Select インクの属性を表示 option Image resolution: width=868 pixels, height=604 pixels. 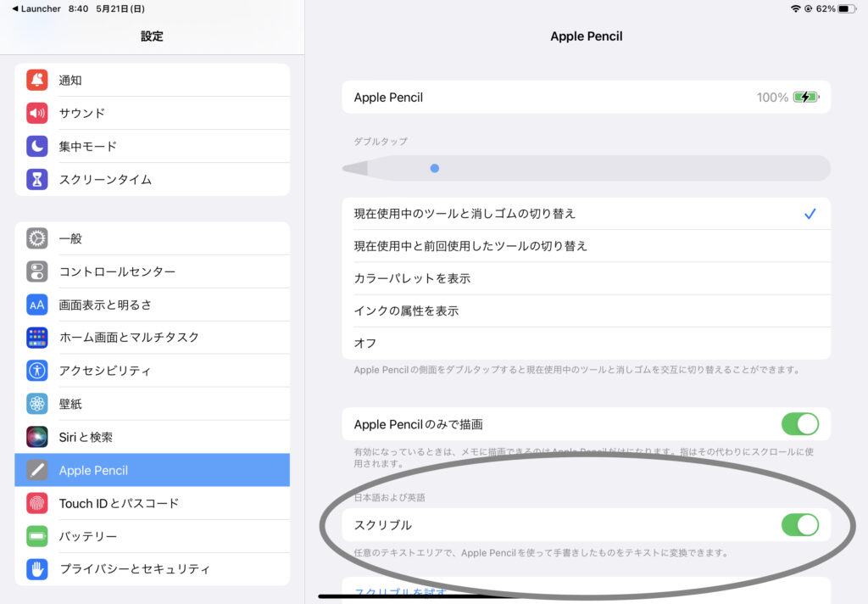[x=587, y=310]
